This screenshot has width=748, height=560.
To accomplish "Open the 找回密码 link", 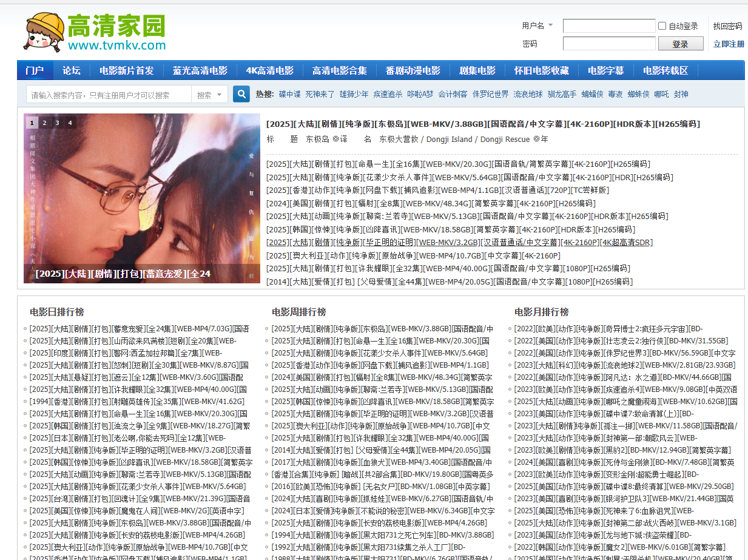I will (x=727, y=26).
